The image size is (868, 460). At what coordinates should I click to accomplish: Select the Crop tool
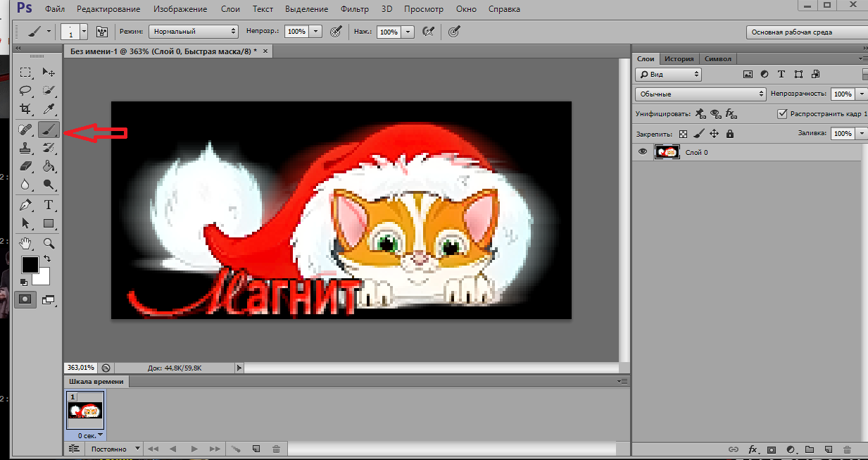[x=25, y=109]
